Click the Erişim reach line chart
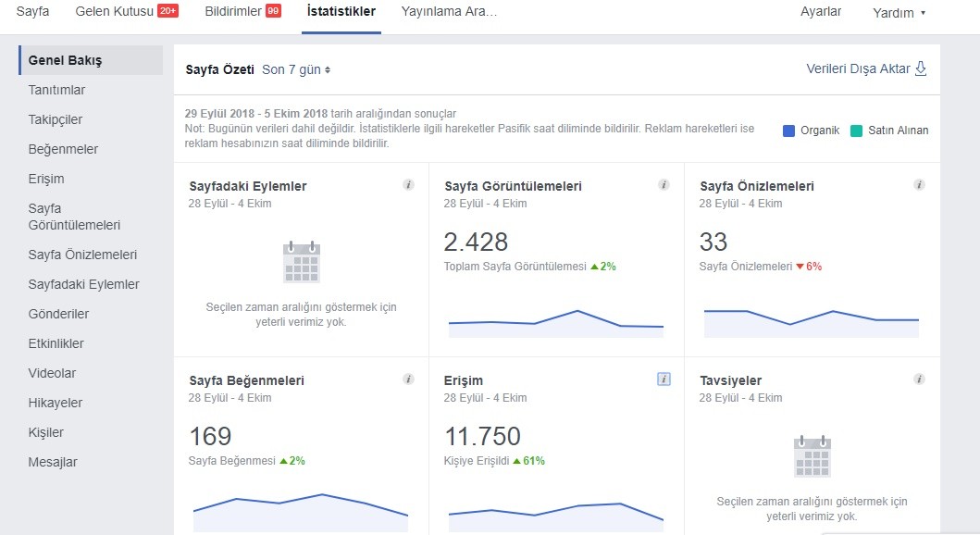 (x=556, y=516)
